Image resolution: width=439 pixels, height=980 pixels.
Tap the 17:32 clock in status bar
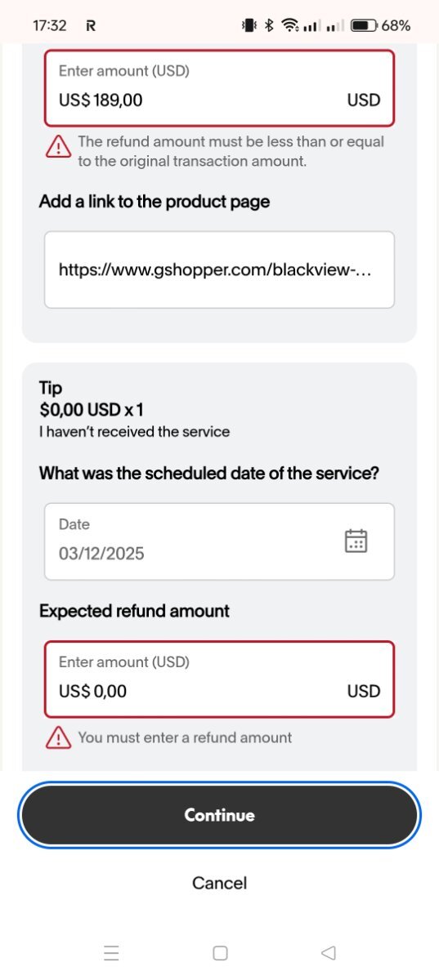tap(49, 25)
